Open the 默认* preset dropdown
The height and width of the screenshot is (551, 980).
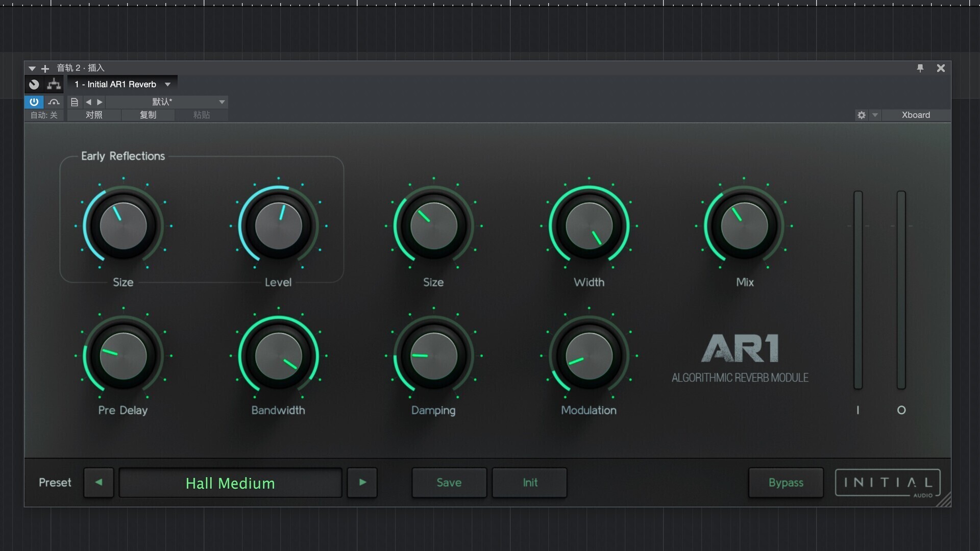pyautogui.click(x=166, y=102)
